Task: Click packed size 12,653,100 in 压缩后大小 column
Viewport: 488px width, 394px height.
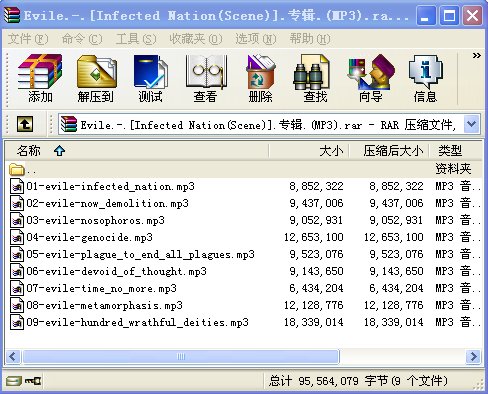Action: (x=394, y=237)
